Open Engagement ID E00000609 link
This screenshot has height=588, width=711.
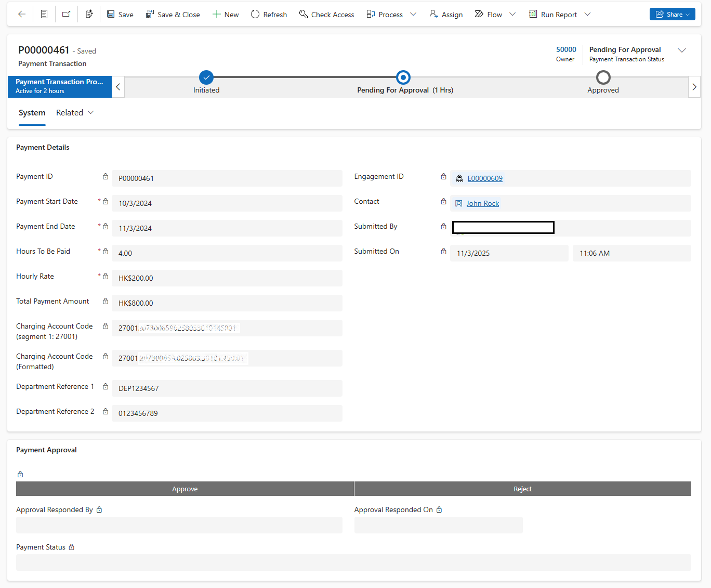coord(485,178)
